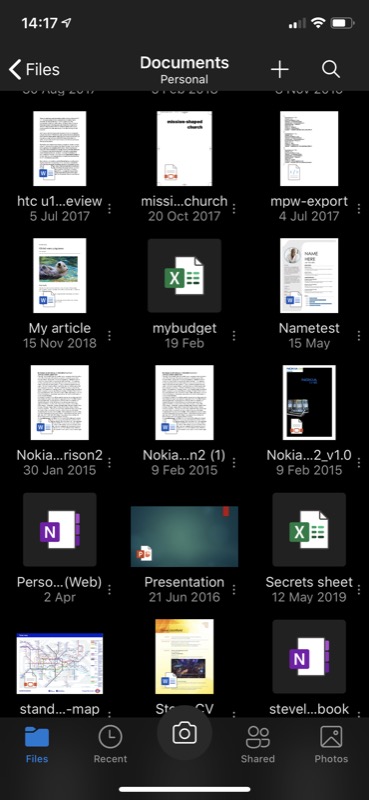Tap the 'Secrets sheet' file name
The image size is (369, 800).
coord(309,582)
